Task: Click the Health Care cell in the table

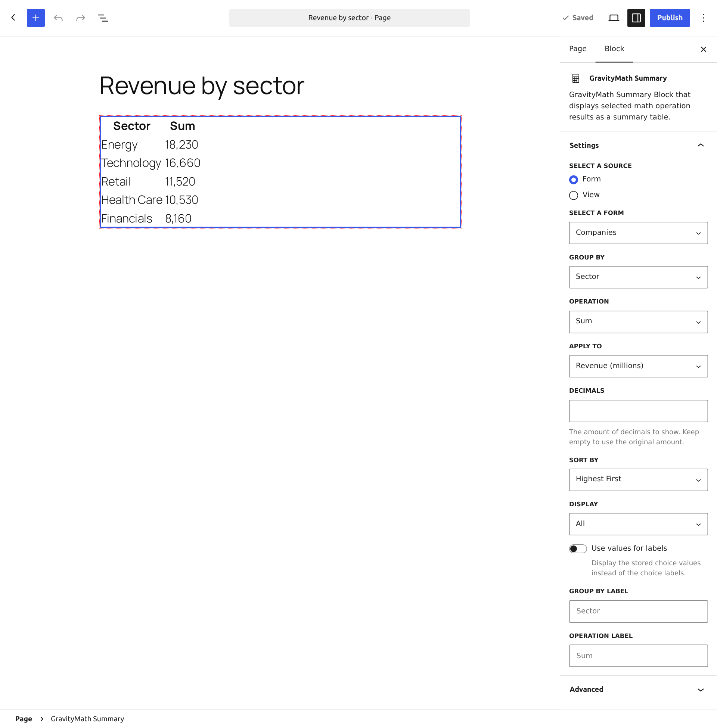Action: 132,200
